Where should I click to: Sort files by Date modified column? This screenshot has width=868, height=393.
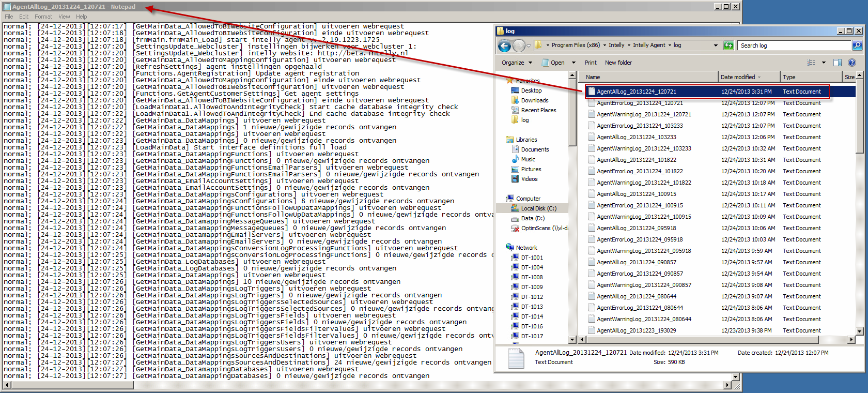[x=738, y=77]
